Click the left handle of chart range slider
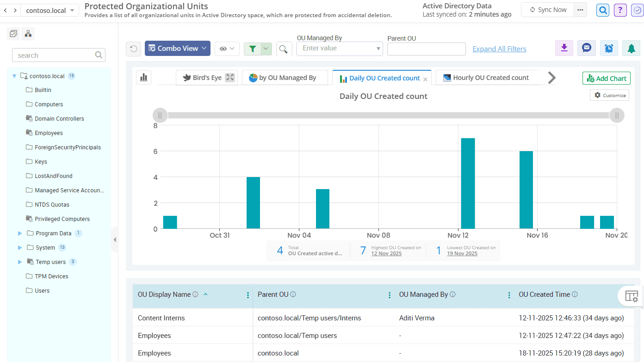Viewport: 644px width, 362px height. coord(160,116)
